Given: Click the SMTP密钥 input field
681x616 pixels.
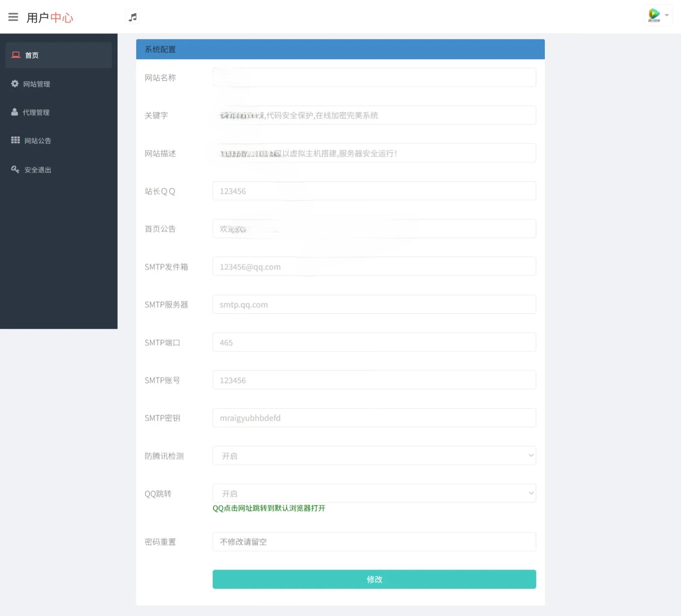Looking at the screenshot, I should [373, 418].
